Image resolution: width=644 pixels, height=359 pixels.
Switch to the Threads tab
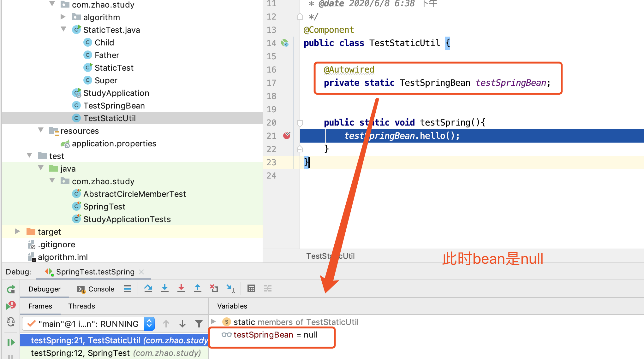click(81, 306)
